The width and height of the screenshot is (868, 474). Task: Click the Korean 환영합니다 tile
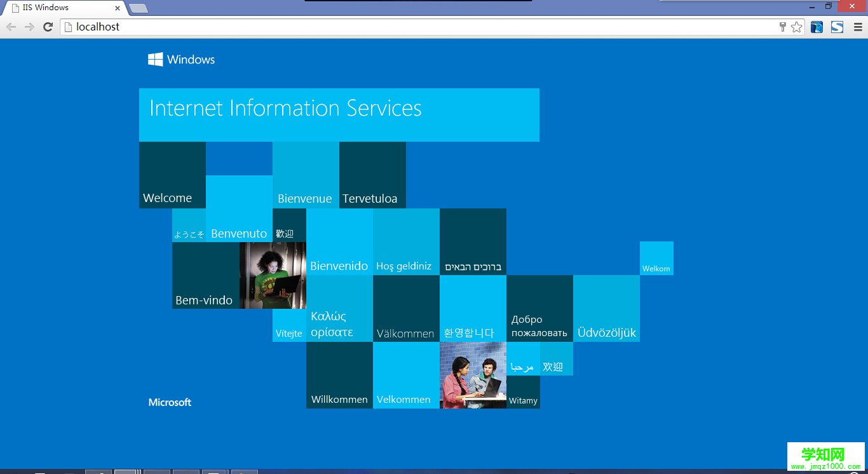point(473,308)
